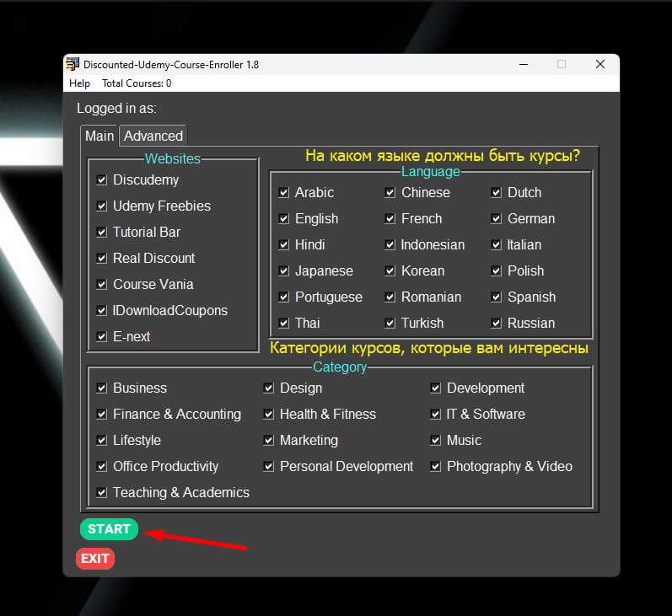Uncheck the Discudemy website checkbox
Screen dimensions: 672x616
(x=101, y=180)
